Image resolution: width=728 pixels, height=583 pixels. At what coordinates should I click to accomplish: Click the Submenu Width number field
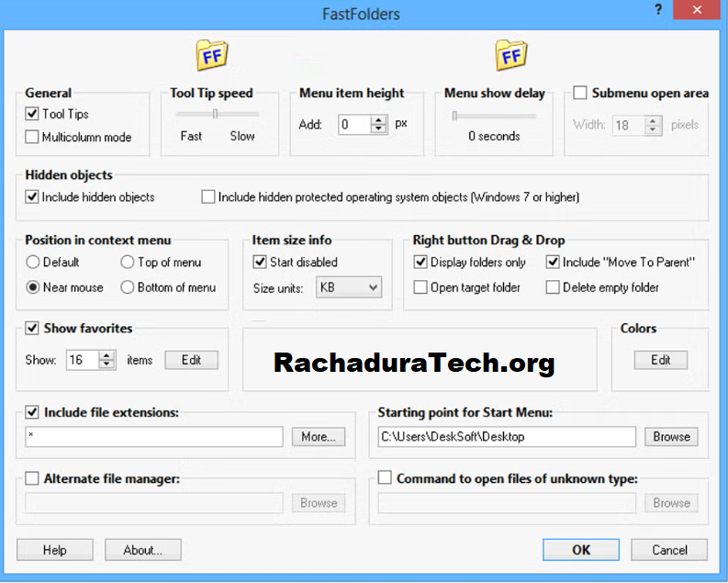click(629, 125)
